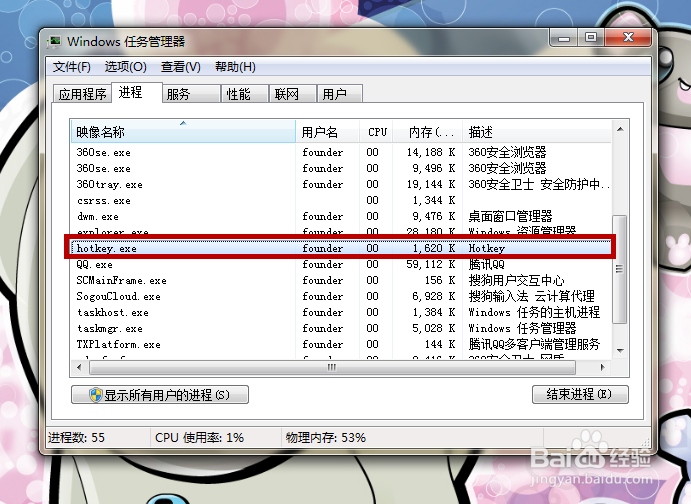Select the SCMainFrame.exe process

tap(342, 280)
